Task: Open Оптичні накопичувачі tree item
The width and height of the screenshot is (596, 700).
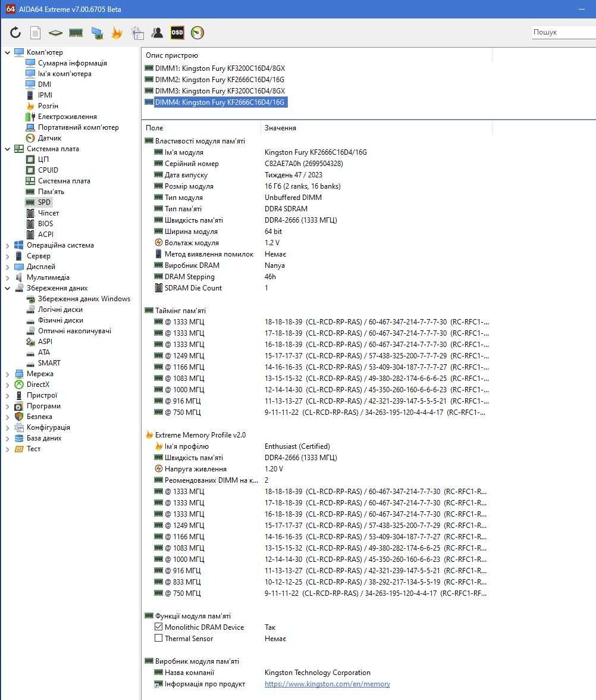Action: (74, 331)
